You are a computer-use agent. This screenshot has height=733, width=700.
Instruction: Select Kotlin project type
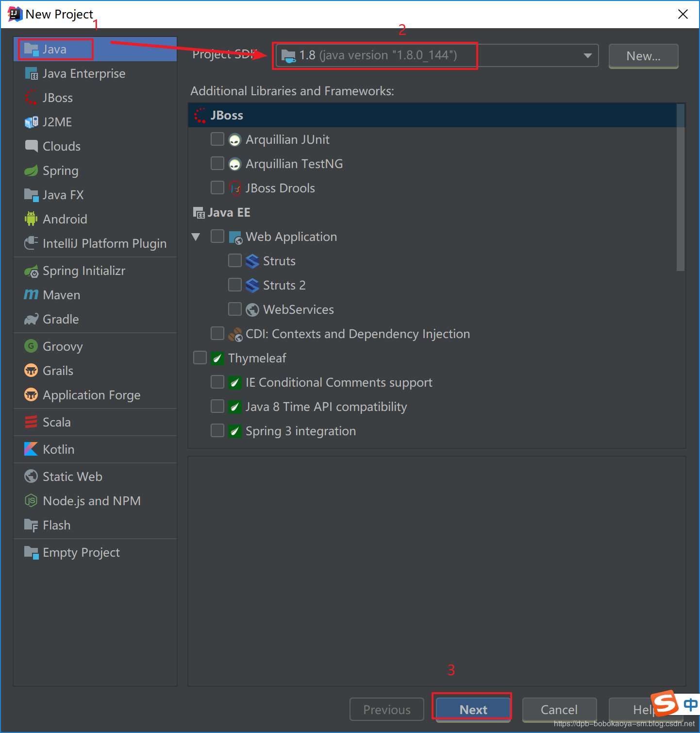[x=95, y=449]
